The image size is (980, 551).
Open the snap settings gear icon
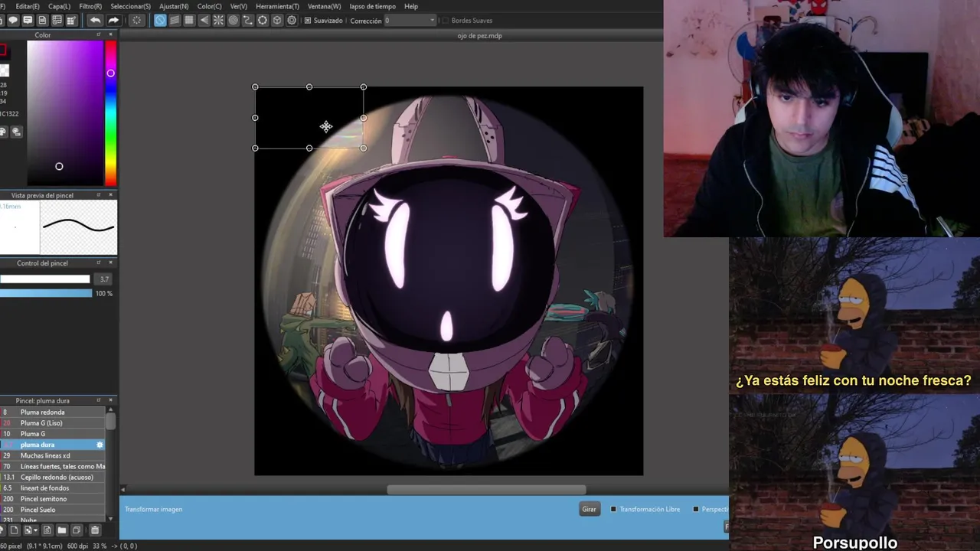click(292, 21)
